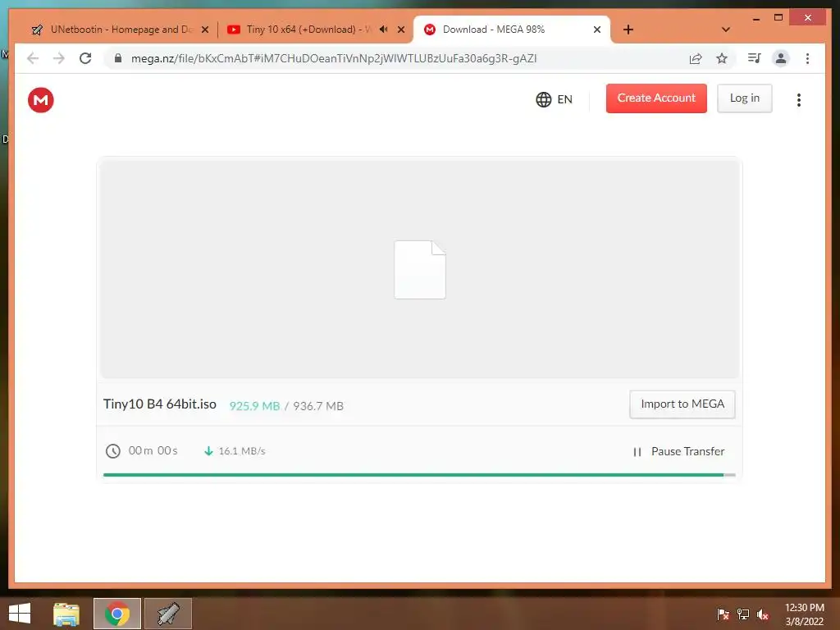Click the MEGA logo icon

click(x=41, y=99)
